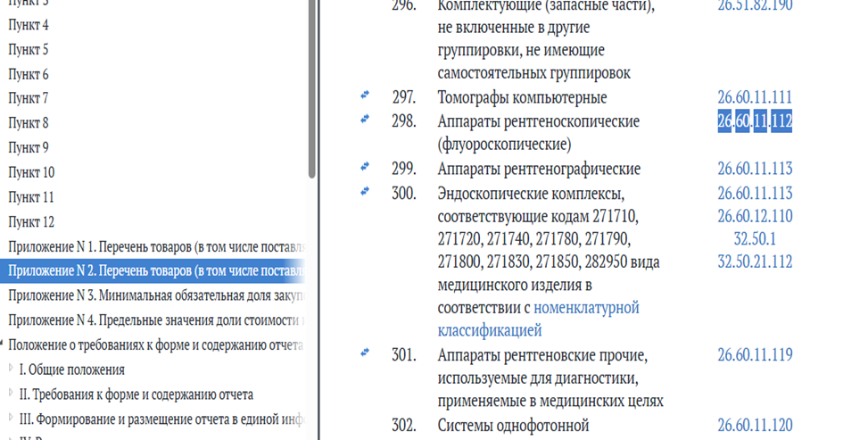The image size is (868, 440).
Task: Expand section I. Общие положения
Action: click(11, 368)
